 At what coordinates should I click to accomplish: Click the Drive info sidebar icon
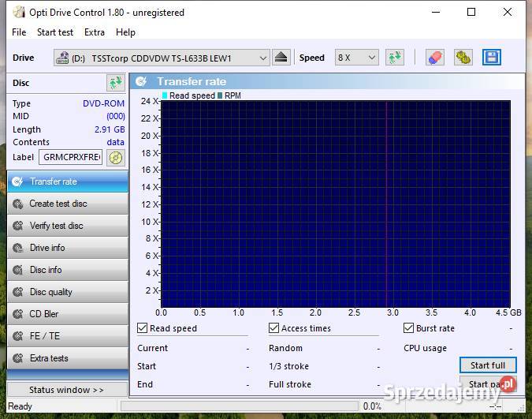[x=17, y=248]
